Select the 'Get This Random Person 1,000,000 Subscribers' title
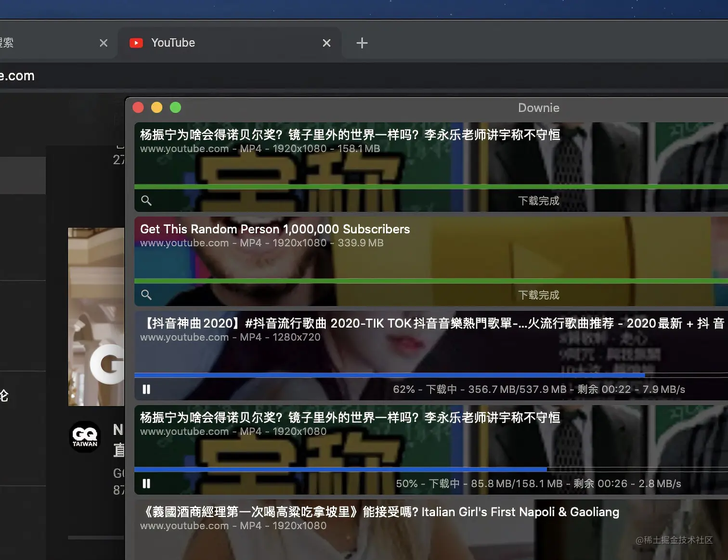This screenshot has height=560, width=728. (275, 229)
